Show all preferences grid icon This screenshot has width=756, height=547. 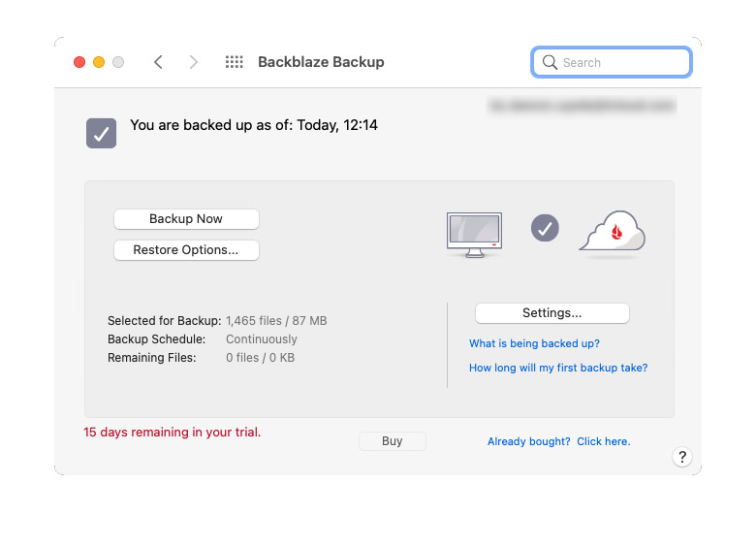tap(234, 62)
